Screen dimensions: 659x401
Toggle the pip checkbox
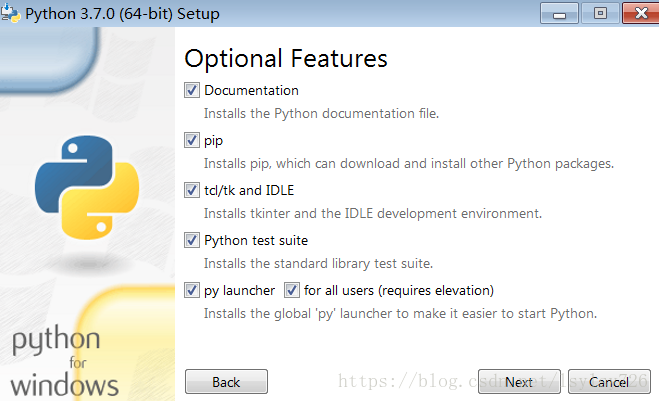coord(192,140)
